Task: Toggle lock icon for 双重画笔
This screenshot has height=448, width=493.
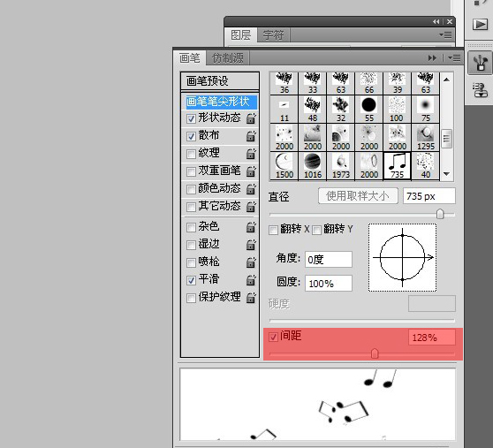Action: (x=251, y=171)
